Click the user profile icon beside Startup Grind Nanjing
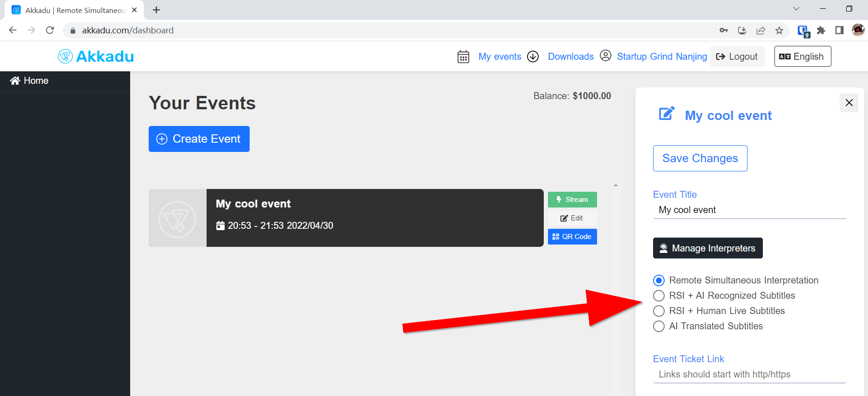The width and height of the screenshot is (868, 396). point(605,56)
